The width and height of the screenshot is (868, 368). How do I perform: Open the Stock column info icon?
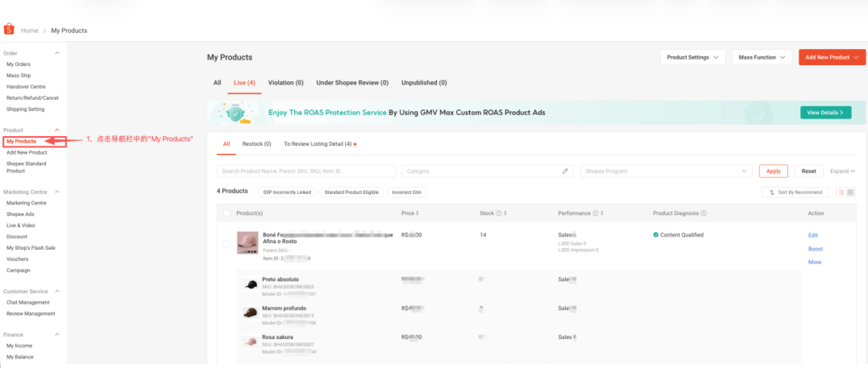click(498, 213)
